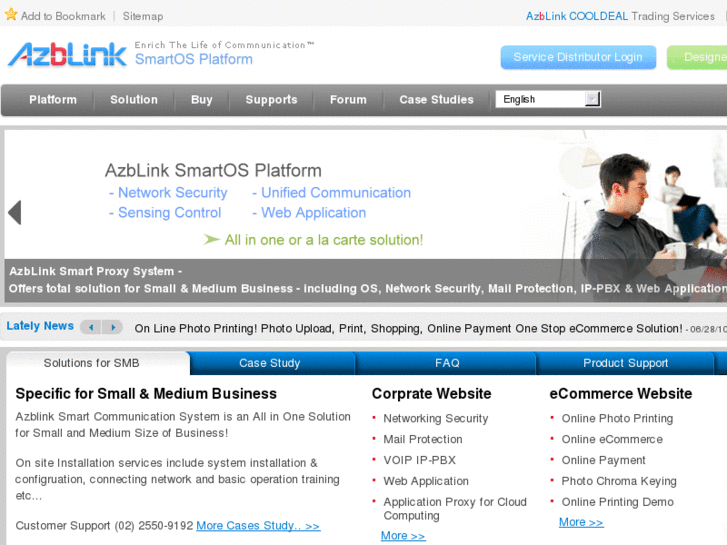The image size is (727, 545).
Task: Open the Case Studies menu
Action: coord(436,100)
